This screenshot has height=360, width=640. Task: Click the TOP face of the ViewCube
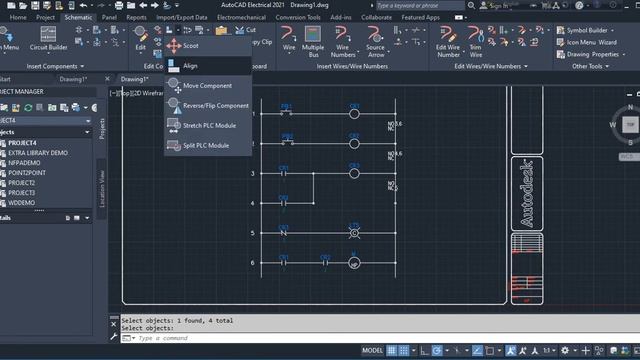[x=630, y=124]
